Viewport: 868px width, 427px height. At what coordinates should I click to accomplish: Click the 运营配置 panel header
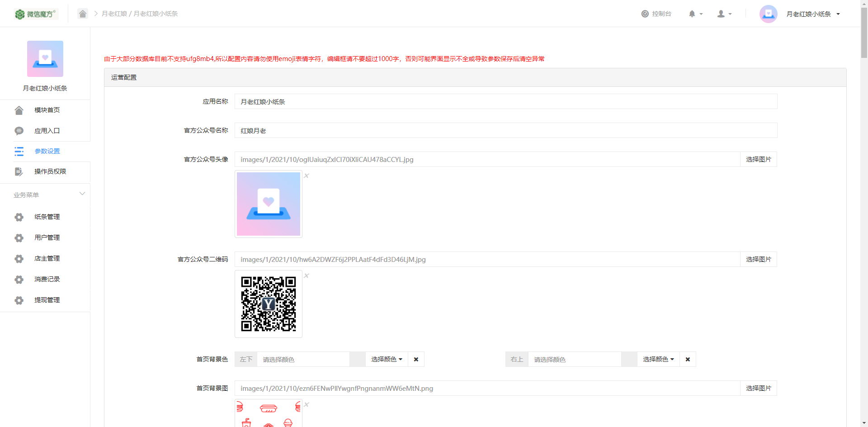475,77
